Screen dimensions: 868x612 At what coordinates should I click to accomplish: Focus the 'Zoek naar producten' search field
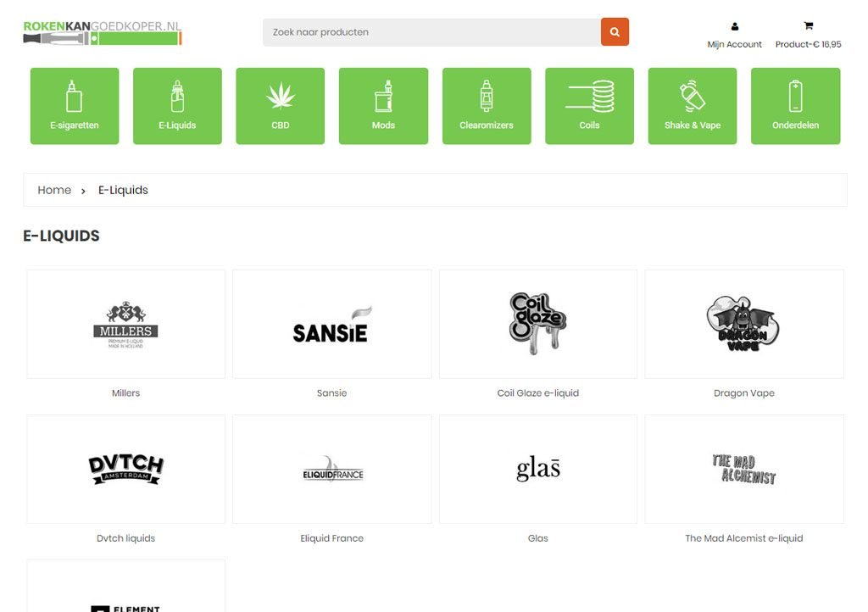click(431, 32)
